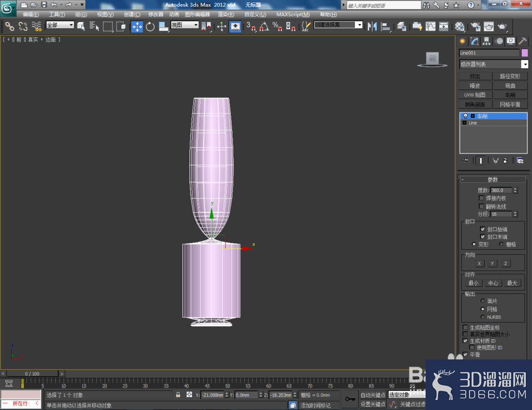
Task: Open the 修改器列表 modifier list dropdown
Action: tap(494, 64)
